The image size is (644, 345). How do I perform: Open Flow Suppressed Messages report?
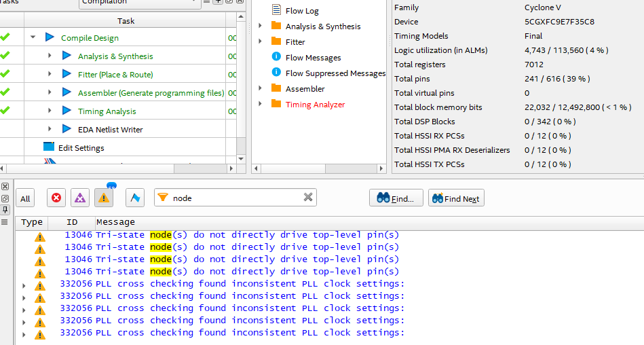click(335, 73)
